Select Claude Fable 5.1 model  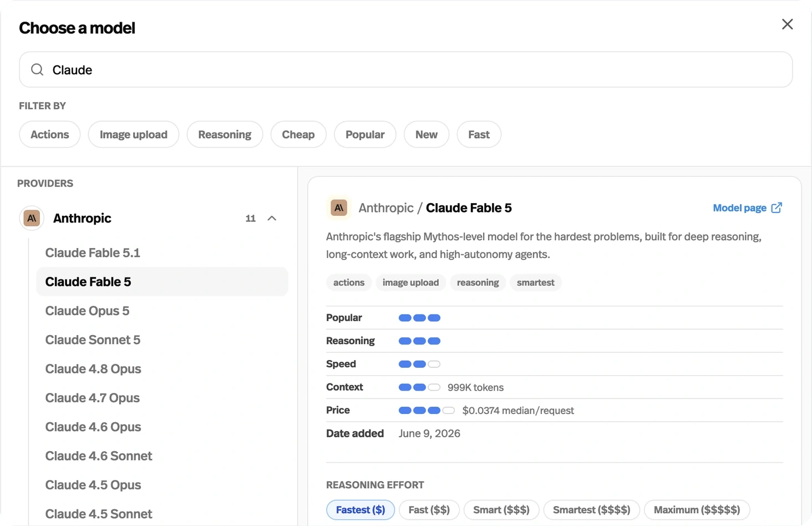(162, 252)
